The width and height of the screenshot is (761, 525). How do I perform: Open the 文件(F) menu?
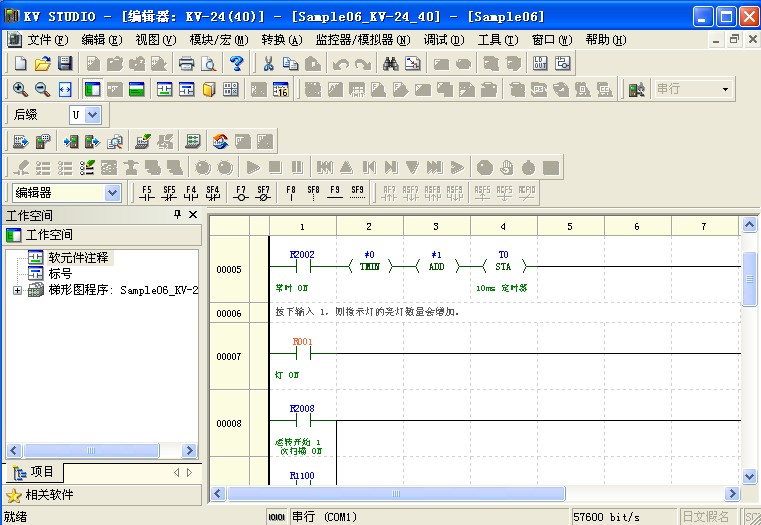47,40
